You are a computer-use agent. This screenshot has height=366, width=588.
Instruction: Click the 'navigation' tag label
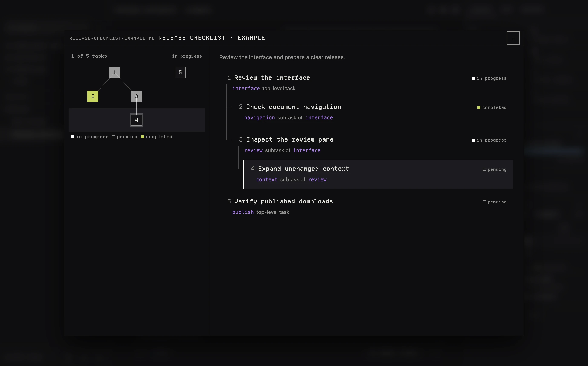[x=259, y=118]
